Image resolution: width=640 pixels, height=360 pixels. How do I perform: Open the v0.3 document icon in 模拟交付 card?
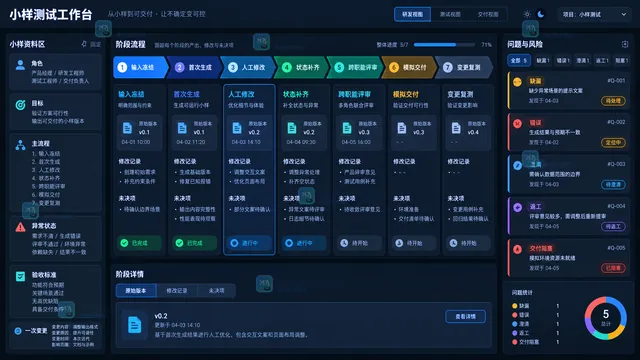pos(402,128)
